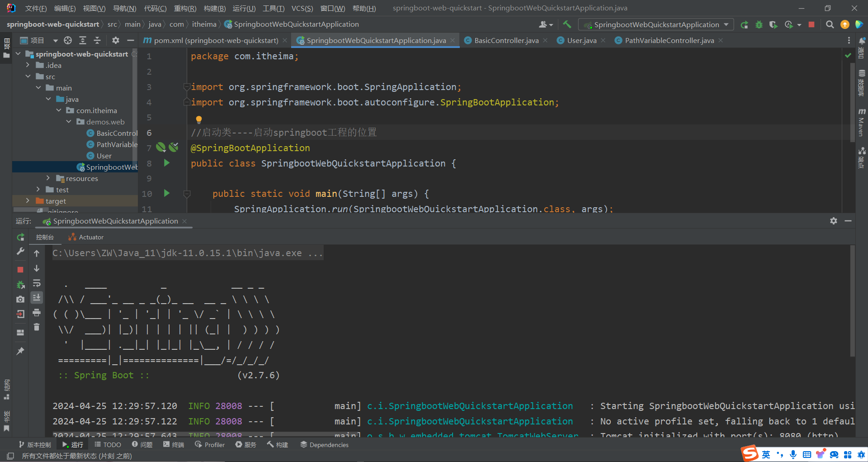Open Search Everywhere magnifier icon
868x462 pixels.
pyautogui.click(x=830, y=24)
